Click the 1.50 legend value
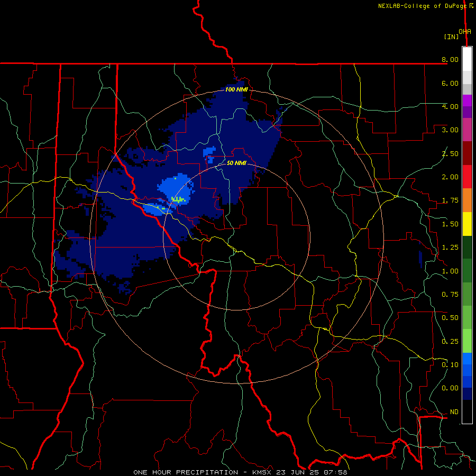This screenshot has height=476, width=476. pyautogui.click(x=450, y=224)
